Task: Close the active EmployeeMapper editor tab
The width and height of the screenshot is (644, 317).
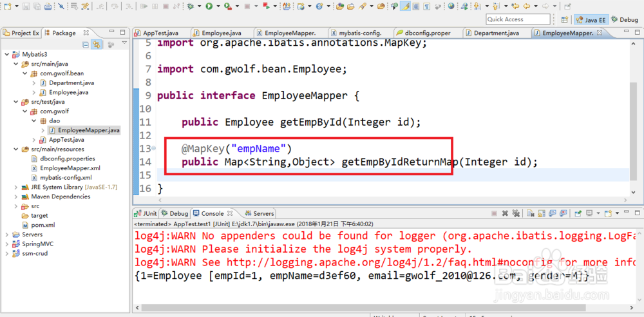Action: (599, 32)
